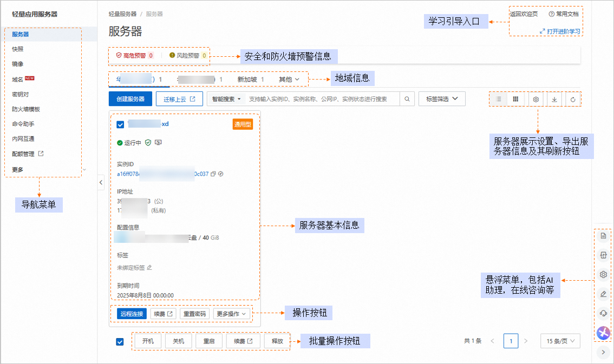
Task: Uncheck the server card checkbox
Action: tap(121, 124)
